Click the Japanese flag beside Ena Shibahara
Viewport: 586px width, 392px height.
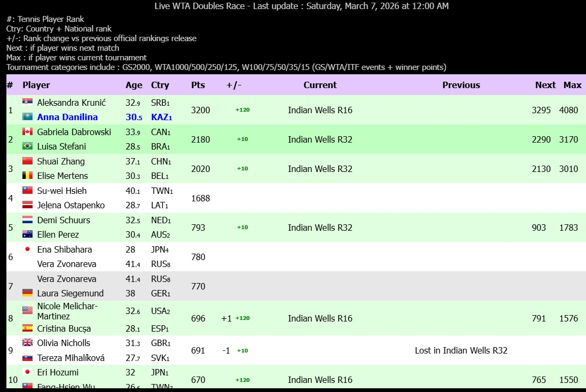[27, 249]
